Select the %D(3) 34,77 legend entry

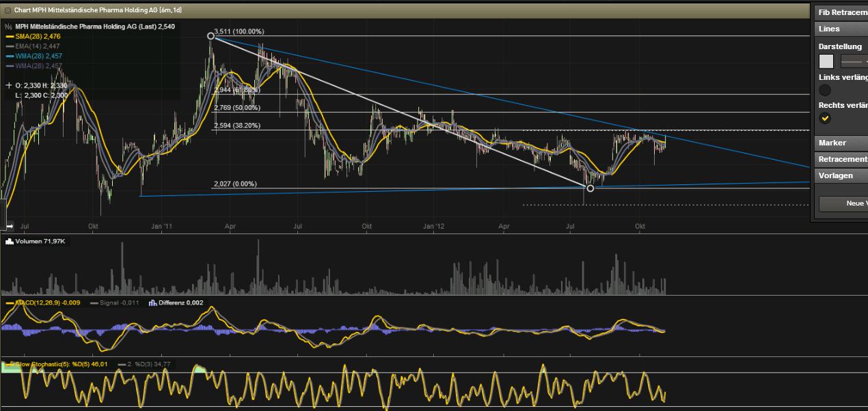click(144, 365)
